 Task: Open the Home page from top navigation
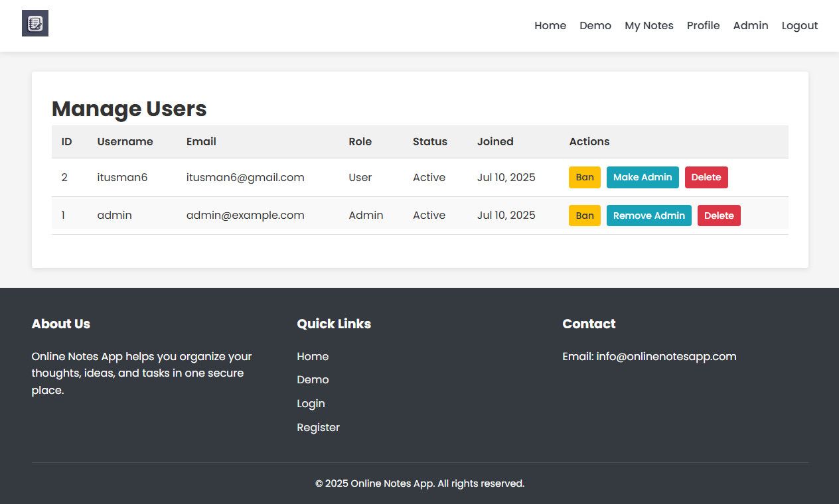(x=550, y=26)
